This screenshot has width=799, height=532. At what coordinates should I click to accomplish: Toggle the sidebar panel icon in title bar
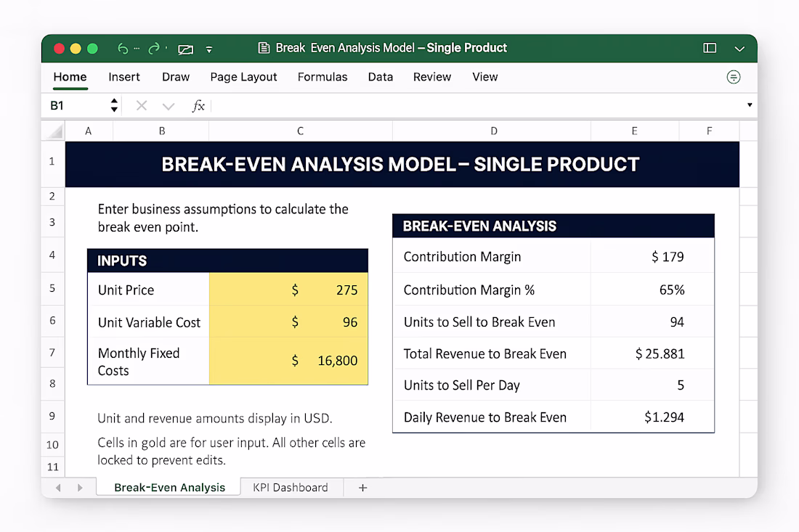[710, 48]
